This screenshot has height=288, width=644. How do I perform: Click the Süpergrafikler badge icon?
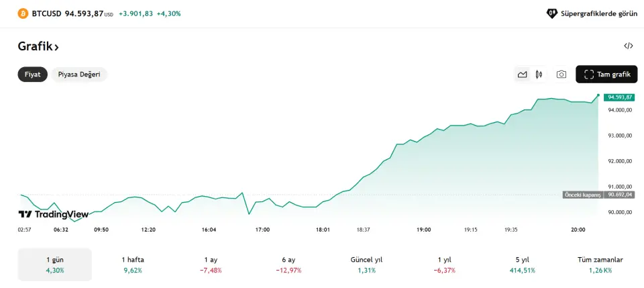coord(552,13)
